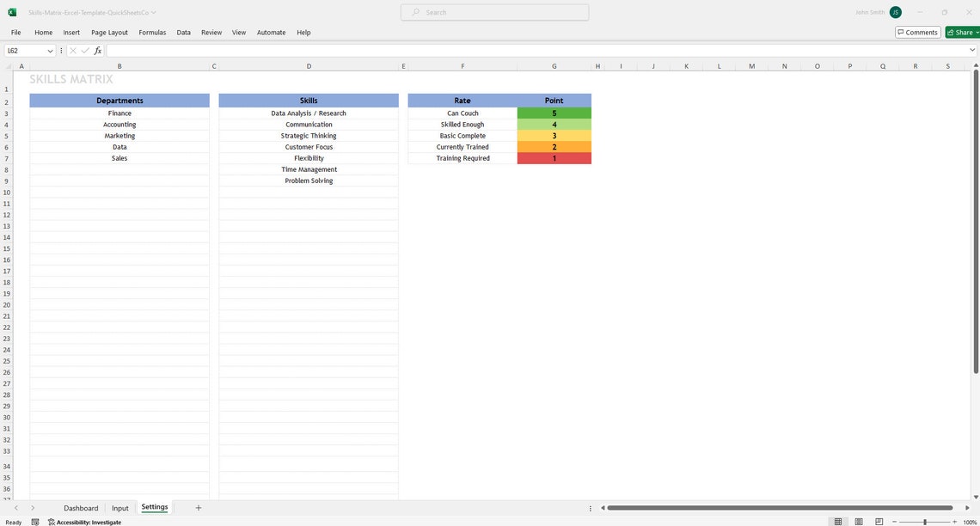Click the Excel app icon in title bar
The height and width of the screenshot is (526, 980).
tap(12, 12)
